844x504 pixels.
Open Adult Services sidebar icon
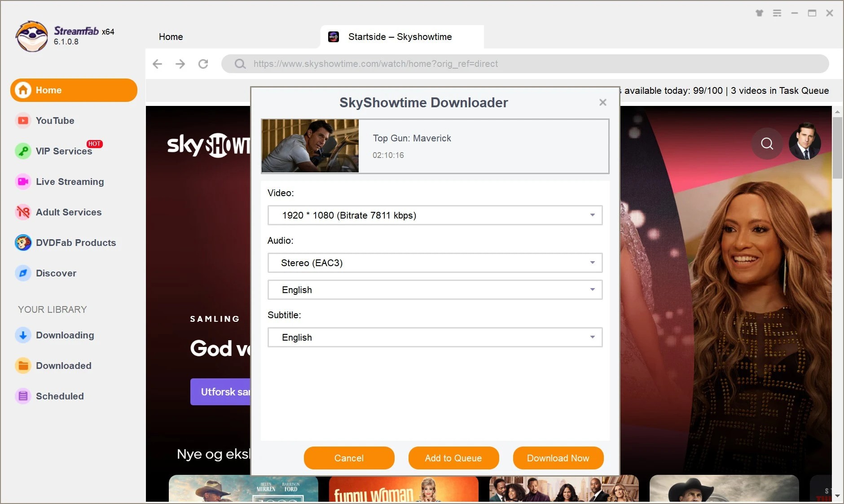23,212
